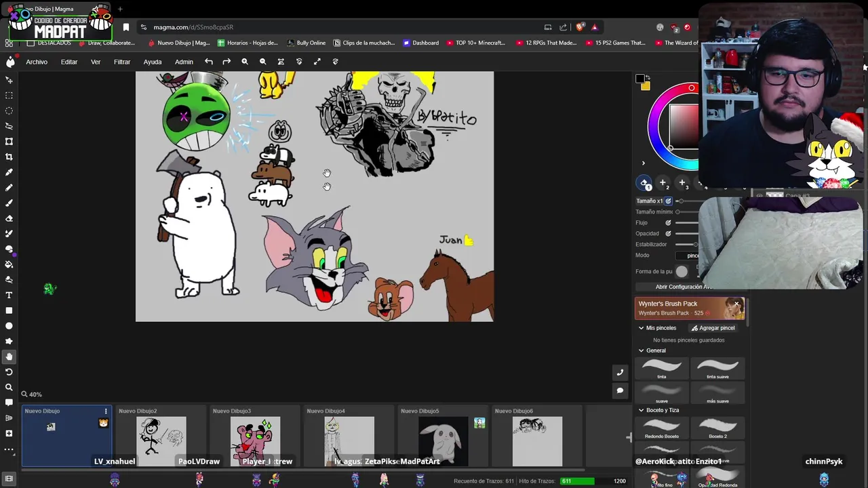Activate brush slot 2
The height and width of the screenshot is (488, 868).
click(x=663, y=183)
